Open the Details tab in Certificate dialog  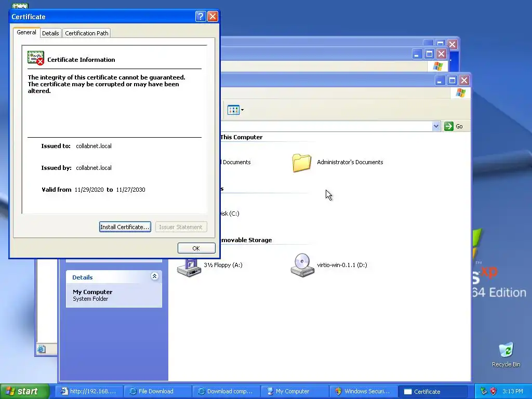click(x=50, y=33)
